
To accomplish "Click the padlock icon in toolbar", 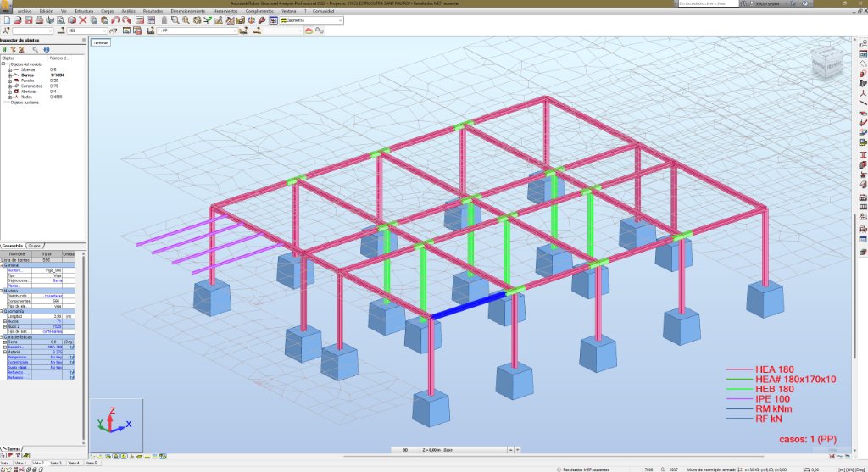I will click(164, 20).
